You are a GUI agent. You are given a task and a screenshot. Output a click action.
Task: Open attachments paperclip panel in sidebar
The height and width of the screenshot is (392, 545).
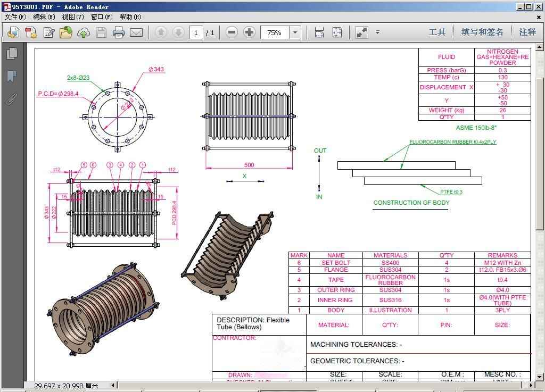tap(12, 99)
